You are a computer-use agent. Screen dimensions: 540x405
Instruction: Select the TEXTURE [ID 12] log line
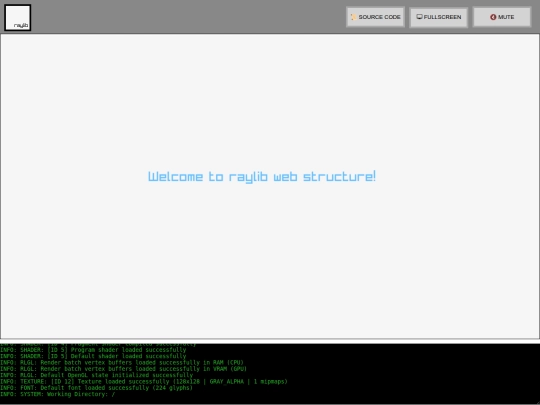(144, 382)
